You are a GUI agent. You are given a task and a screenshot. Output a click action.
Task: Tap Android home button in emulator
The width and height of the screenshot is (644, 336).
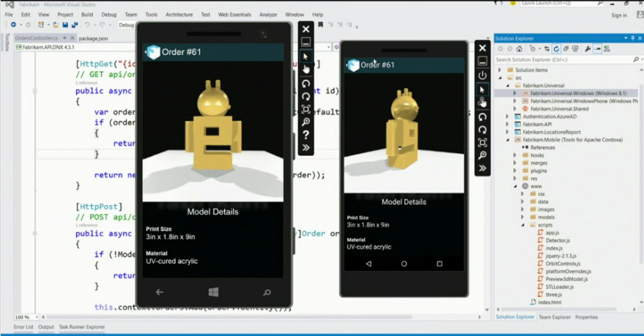(404, 264)
